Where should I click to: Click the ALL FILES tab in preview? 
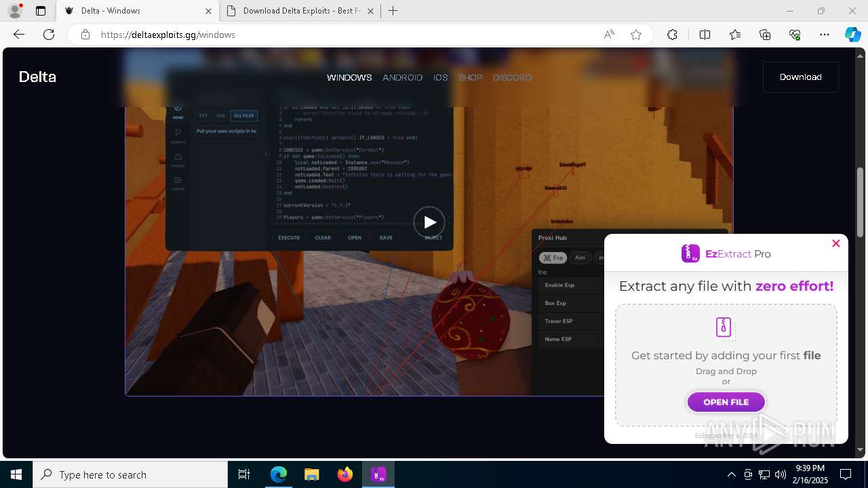(243, 116)
